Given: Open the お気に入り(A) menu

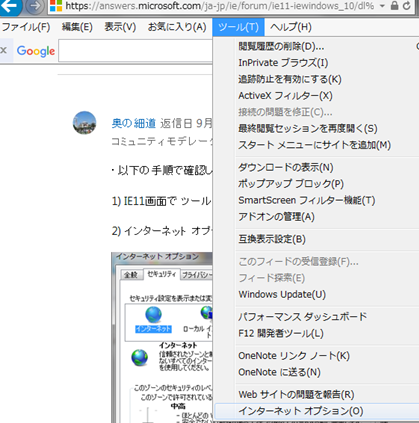Looking at the screenshot, I should point(177,27).
